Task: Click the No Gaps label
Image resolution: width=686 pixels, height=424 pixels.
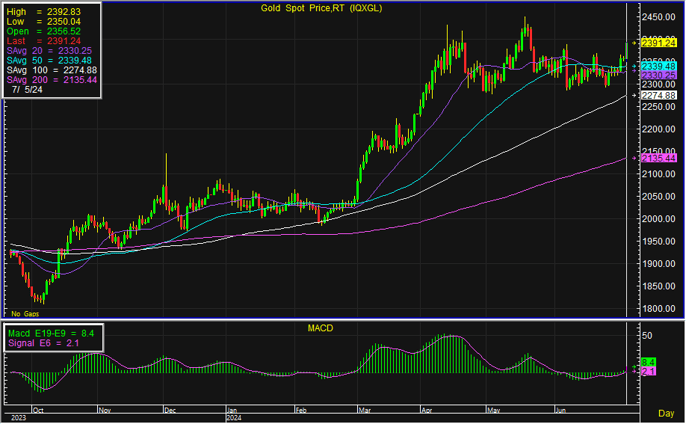Action: point(24,314)
